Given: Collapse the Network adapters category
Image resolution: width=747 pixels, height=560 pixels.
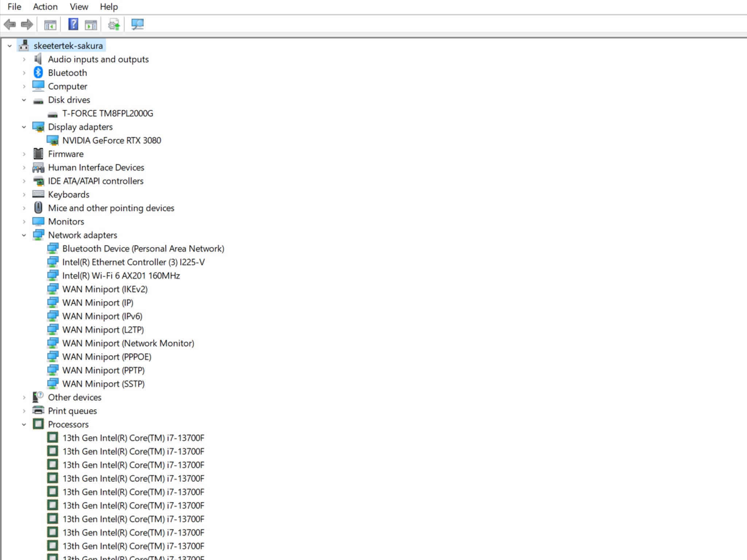Looking at the screenshot, I should pos(24,235).
